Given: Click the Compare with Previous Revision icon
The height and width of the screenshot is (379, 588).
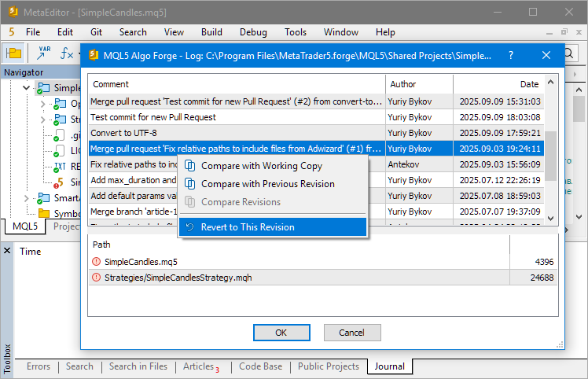Looking at the screenshot, I should pyautogui.click(x=190, y=184).
